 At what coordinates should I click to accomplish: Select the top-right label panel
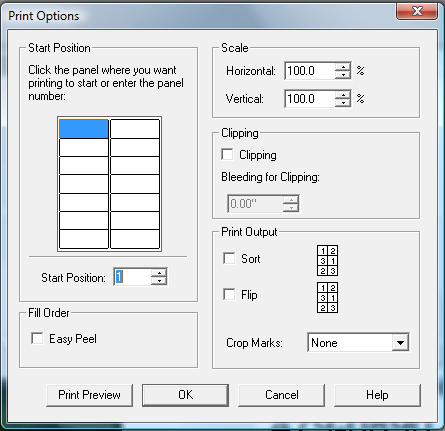click(x=135, y=129)
